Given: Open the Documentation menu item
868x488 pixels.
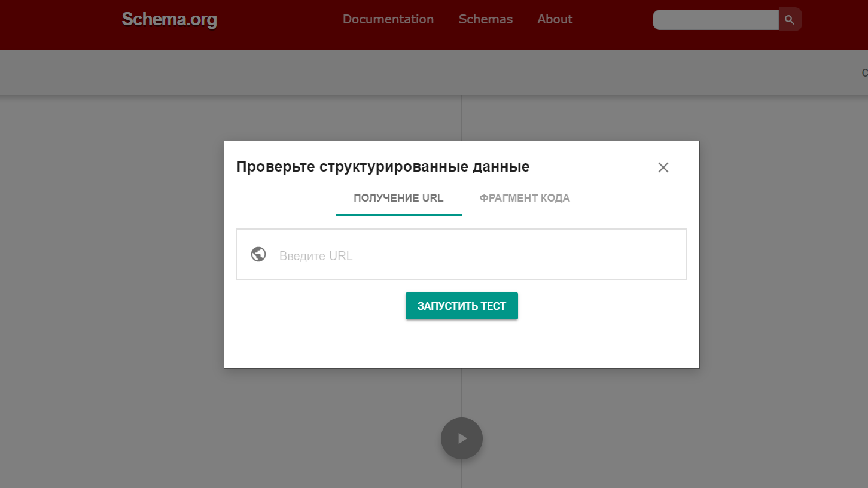Looking at the screenshot, I should [x=388, y=19].
